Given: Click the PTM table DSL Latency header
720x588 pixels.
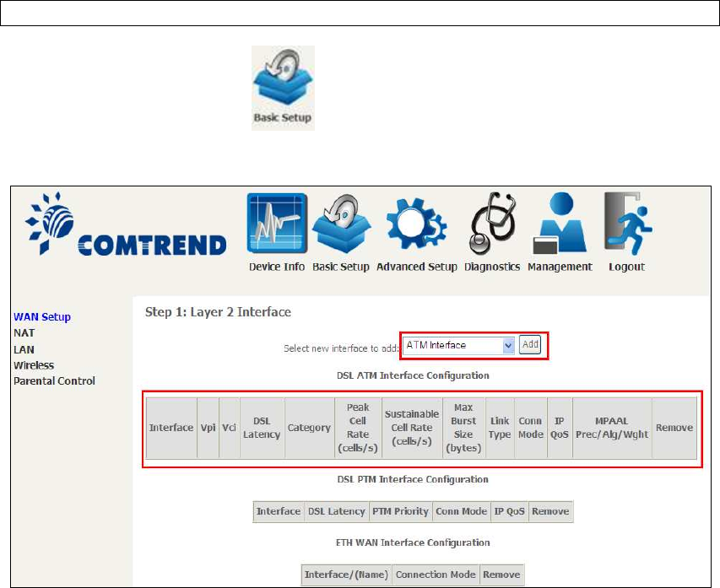Looking at the screenshot, I should click(x=337, y=511).
